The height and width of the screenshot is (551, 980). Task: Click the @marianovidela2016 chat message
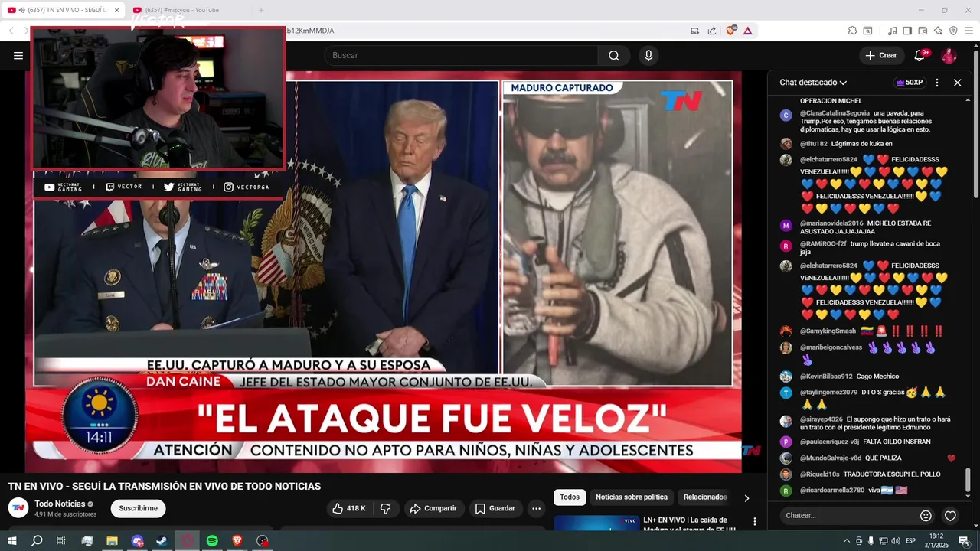(865, 227)
